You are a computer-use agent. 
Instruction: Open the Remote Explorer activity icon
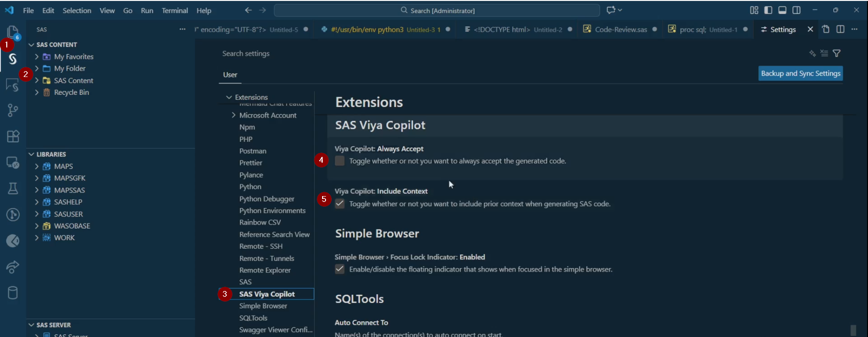click(13, 163)
